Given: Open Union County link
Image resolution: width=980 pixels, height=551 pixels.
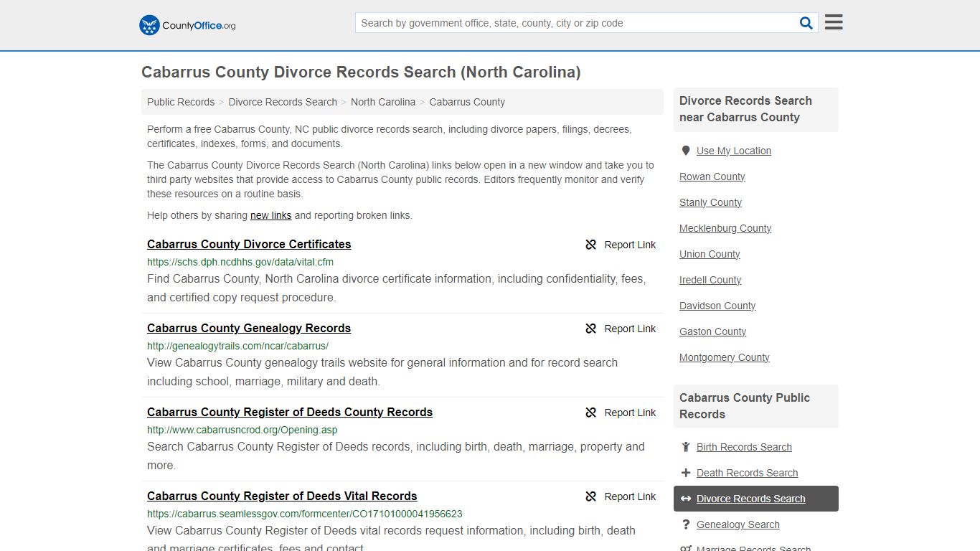Looking at the screenshot, I should click(710, 254).
